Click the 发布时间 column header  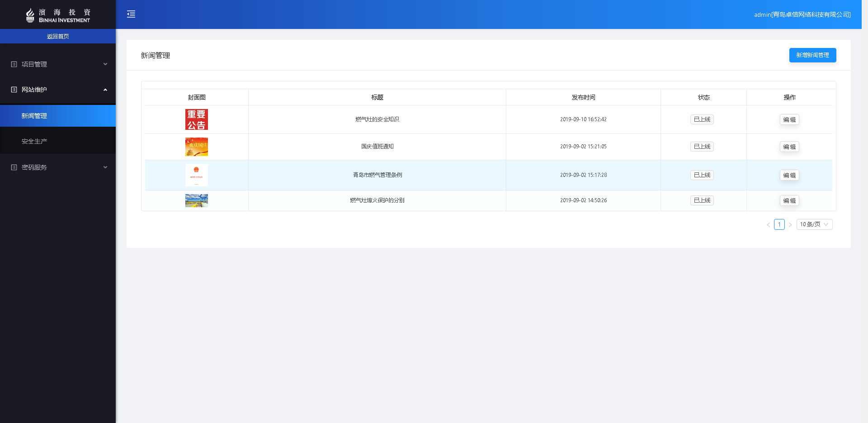(x=583, y=97)
